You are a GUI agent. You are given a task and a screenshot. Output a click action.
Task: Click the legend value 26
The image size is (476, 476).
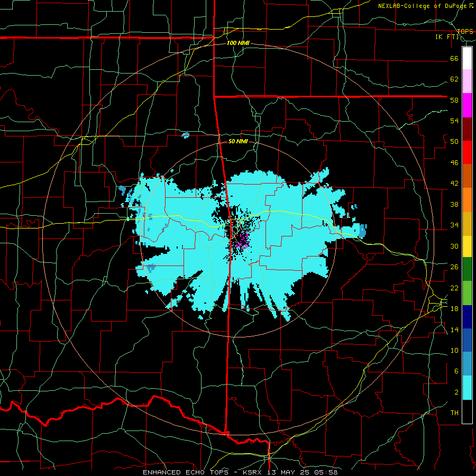454,267
